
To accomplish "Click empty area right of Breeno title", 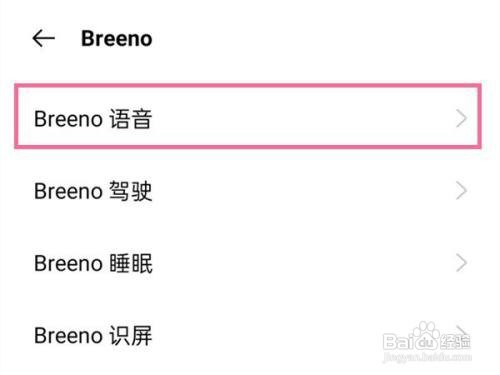I will pos(317,38).
